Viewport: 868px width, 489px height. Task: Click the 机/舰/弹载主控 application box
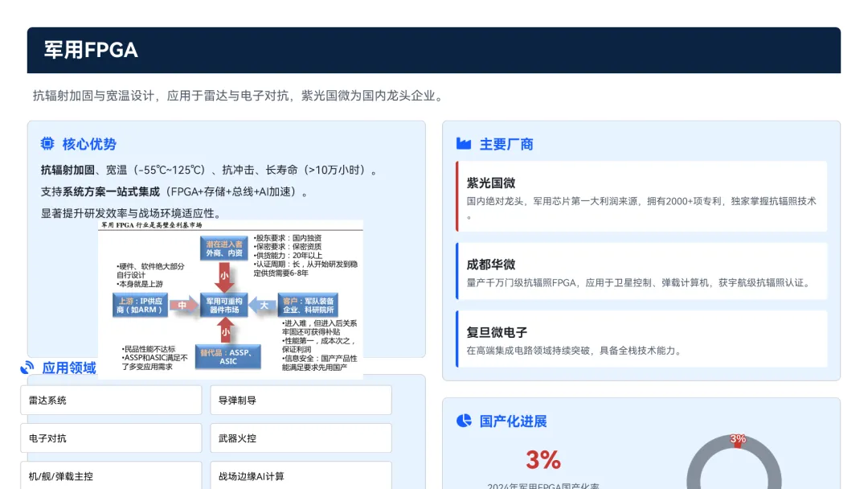tap(111, 475)
